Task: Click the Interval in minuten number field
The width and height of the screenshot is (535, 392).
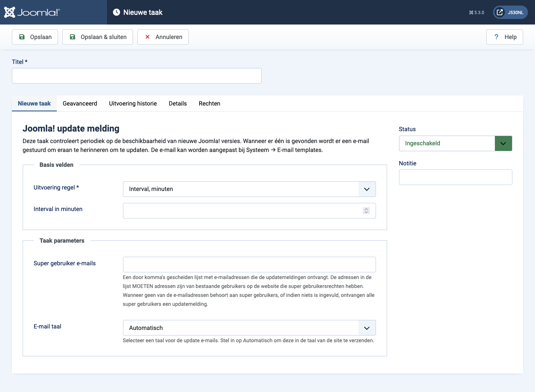Action: pos(249,211)
